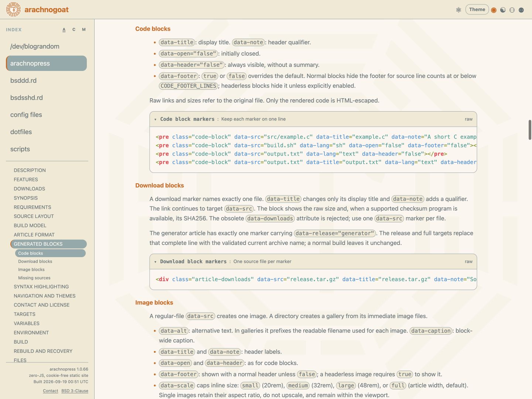
Task: Click the atom icon in header
Action: pyautogui.click(x=458, y=10)
